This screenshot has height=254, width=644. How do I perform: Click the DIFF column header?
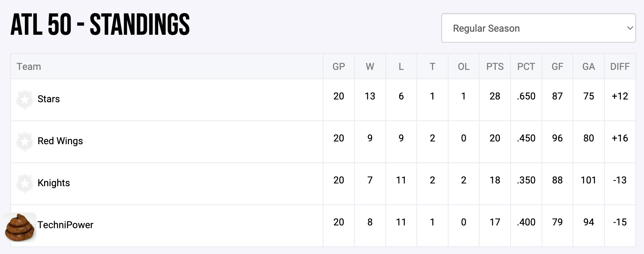click(620, 66)
